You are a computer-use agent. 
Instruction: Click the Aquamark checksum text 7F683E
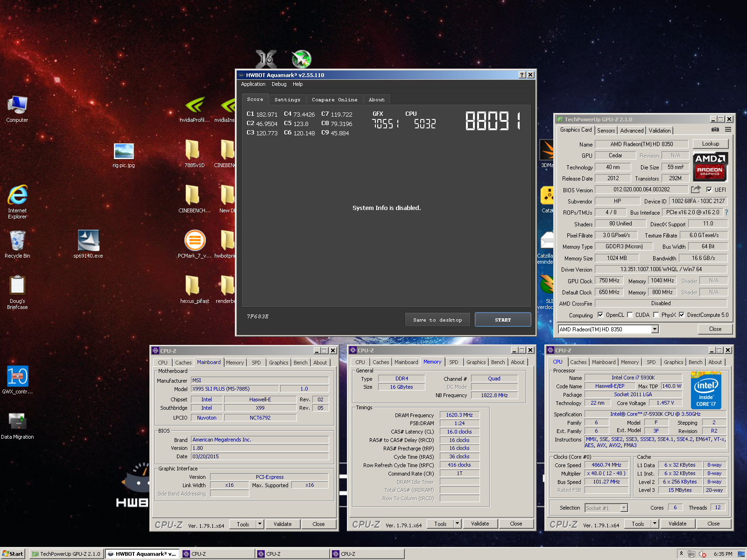pos(257,316)
